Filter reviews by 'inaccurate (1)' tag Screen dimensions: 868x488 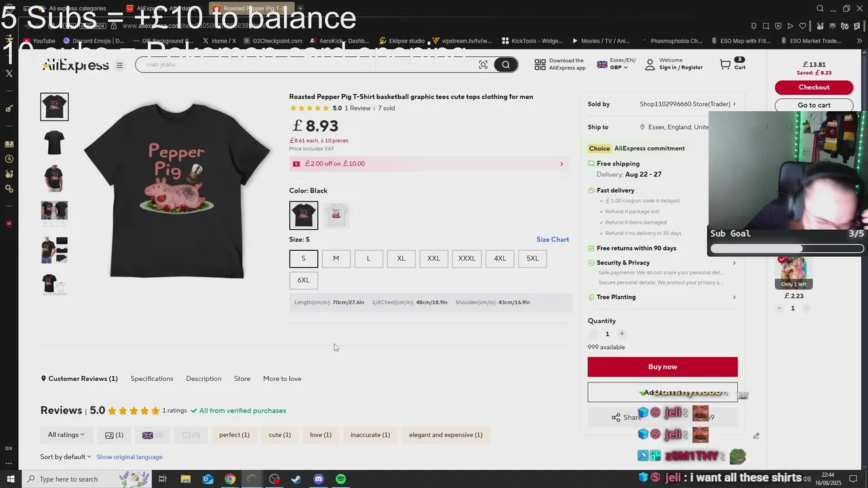[370, 435]
